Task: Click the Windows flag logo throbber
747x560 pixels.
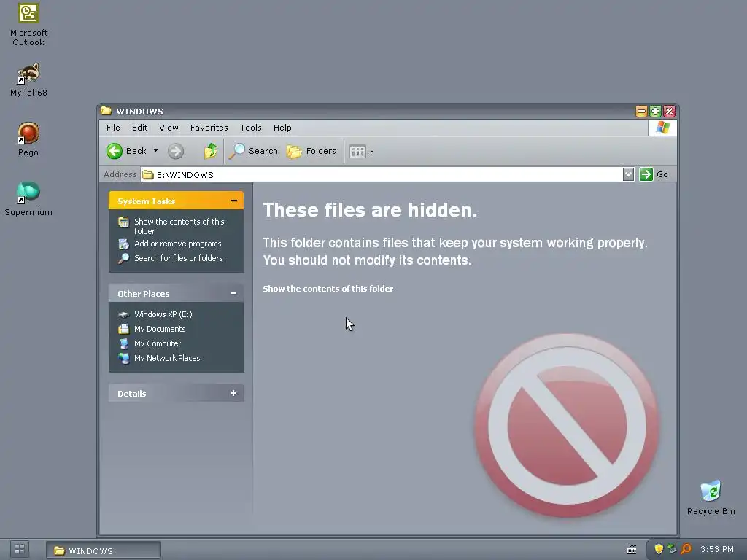Action: 662,128
